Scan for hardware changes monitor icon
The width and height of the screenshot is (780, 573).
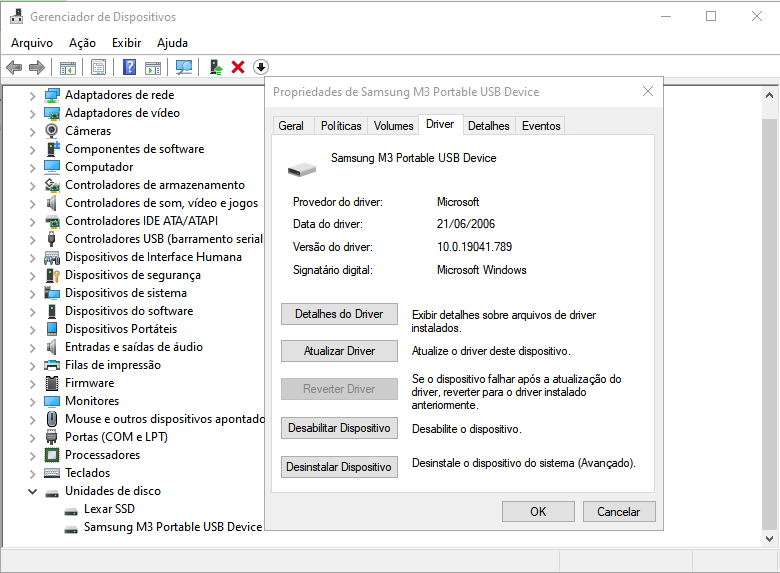(184, 67)
